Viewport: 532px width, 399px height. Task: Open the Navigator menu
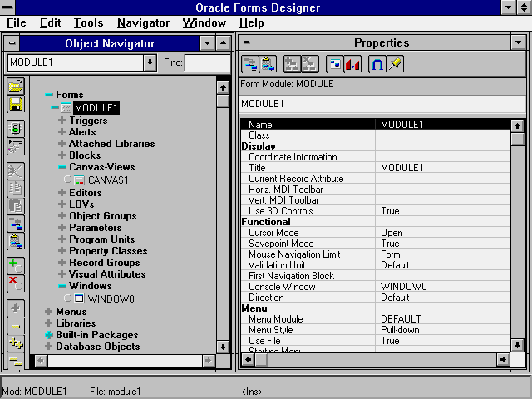[x=143, y=23]
